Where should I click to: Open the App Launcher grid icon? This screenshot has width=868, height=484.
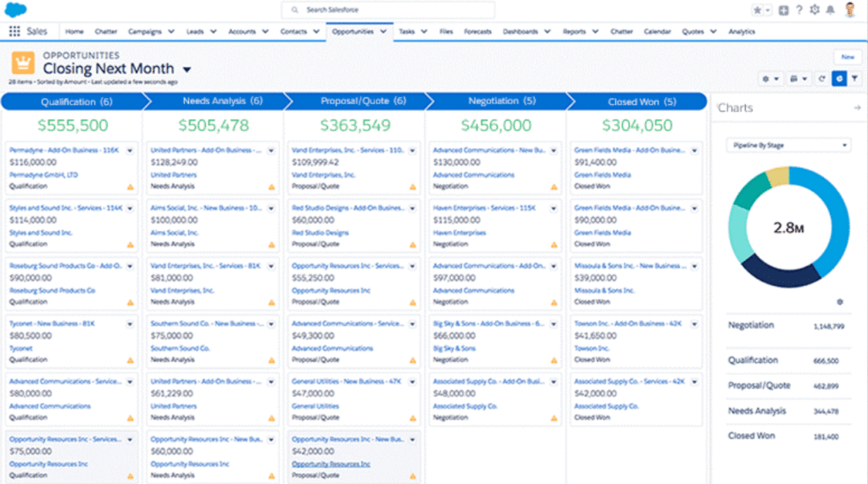pos(14,31)
